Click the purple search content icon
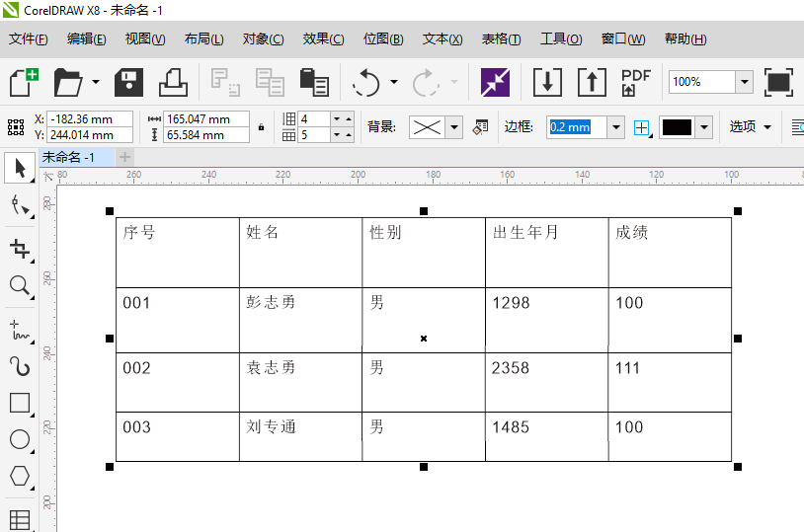 point(495,82)
